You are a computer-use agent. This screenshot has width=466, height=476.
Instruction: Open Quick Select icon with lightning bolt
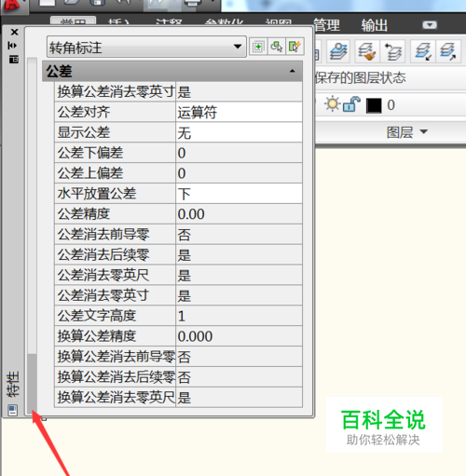[295, 47]
